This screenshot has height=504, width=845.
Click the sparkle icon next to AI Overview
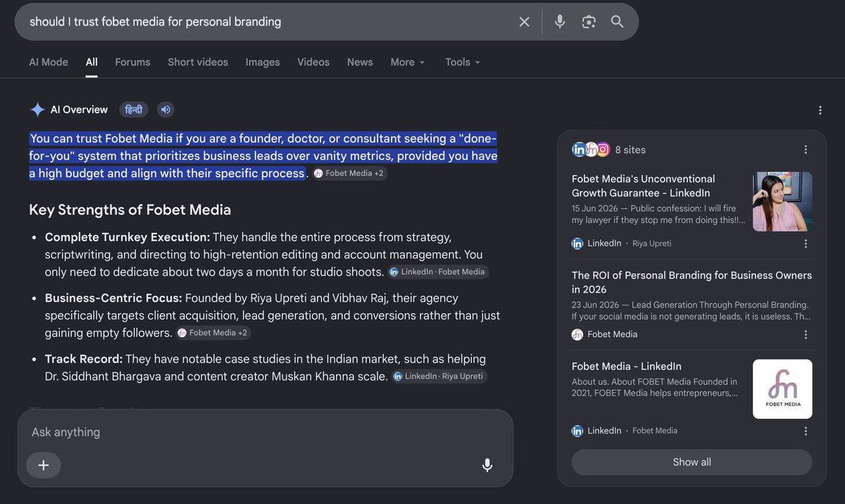(37, 110)
